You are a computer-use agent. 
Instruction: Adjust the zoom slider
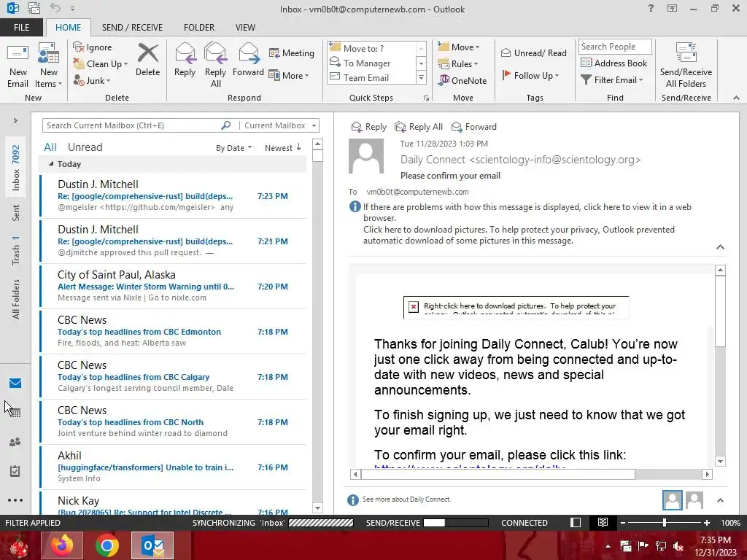pos(665,522)
